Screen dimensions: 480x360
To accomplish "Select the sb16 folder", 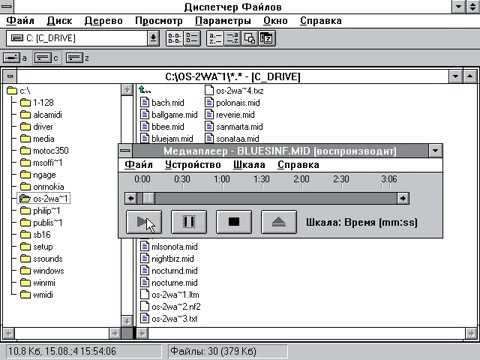I will click(x=35, y=235).
